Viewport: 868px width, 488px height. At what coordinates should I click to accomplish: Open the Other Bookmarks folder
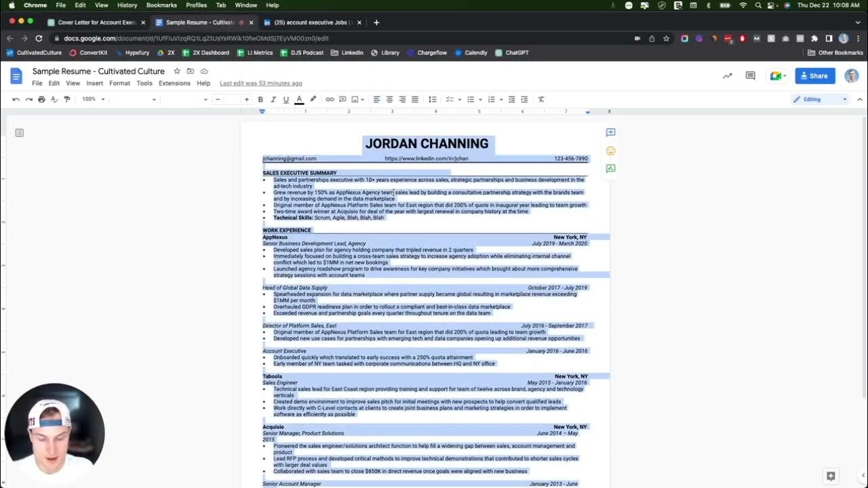click(x=835, y=53)
